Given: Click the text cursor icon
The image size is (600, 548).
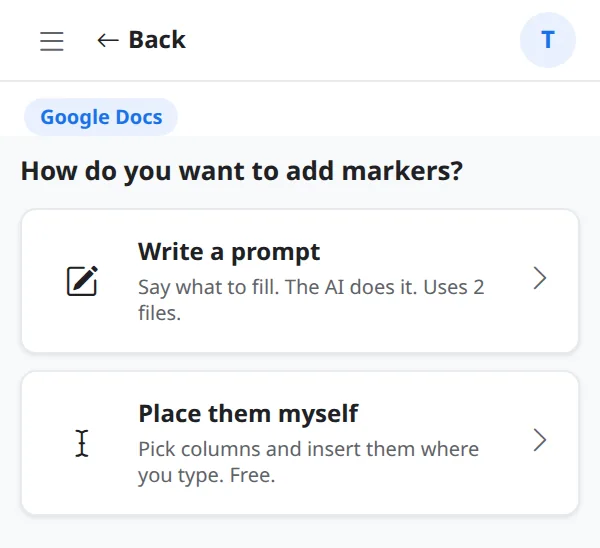Looking at the screenshot, I should 82,443.
